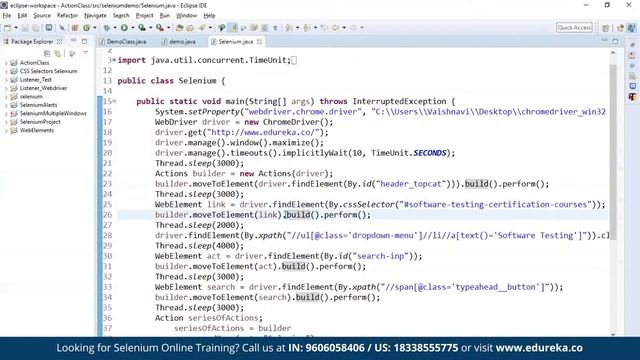This screenshot has width=640, height=360.
Task: Select the Listener_Webdriver project
Action: 43,88
